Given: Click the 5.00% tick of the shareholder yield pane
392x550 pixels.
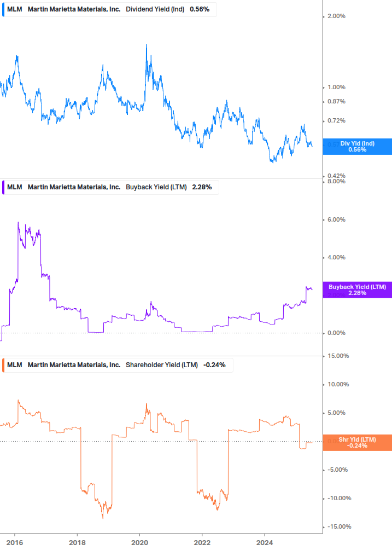Looking at the screenshot, I should click(336, 413).
